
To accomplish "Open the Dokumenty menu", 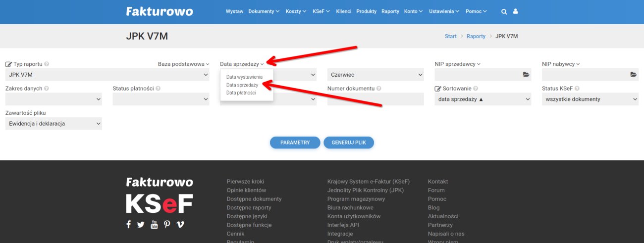I will (x=264, y=11).
